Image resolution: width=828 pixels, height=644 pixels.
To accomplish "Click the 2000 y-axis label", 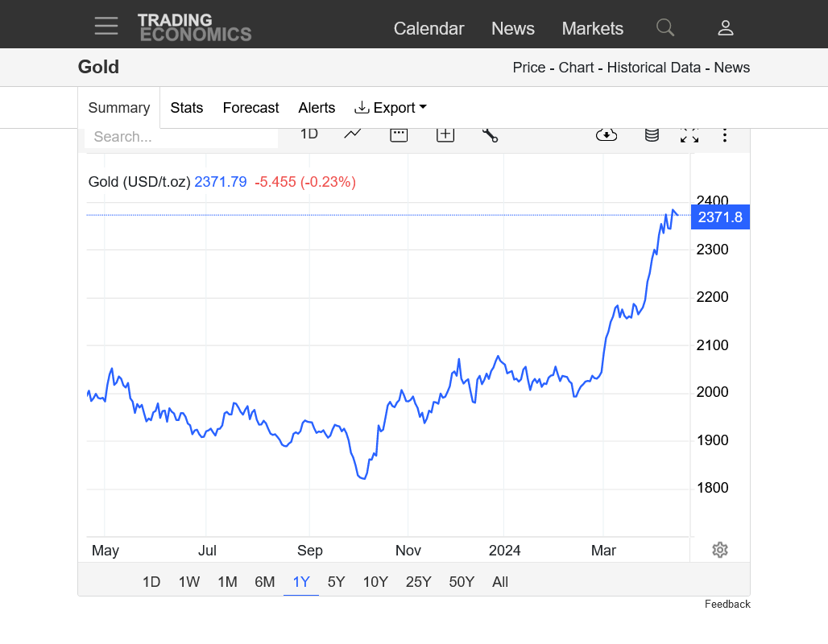I will click(712, 392).
